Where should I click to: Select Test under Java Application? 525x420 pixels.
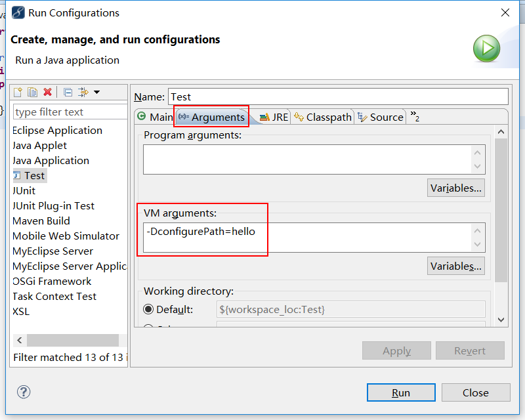(x=29, y=175)
